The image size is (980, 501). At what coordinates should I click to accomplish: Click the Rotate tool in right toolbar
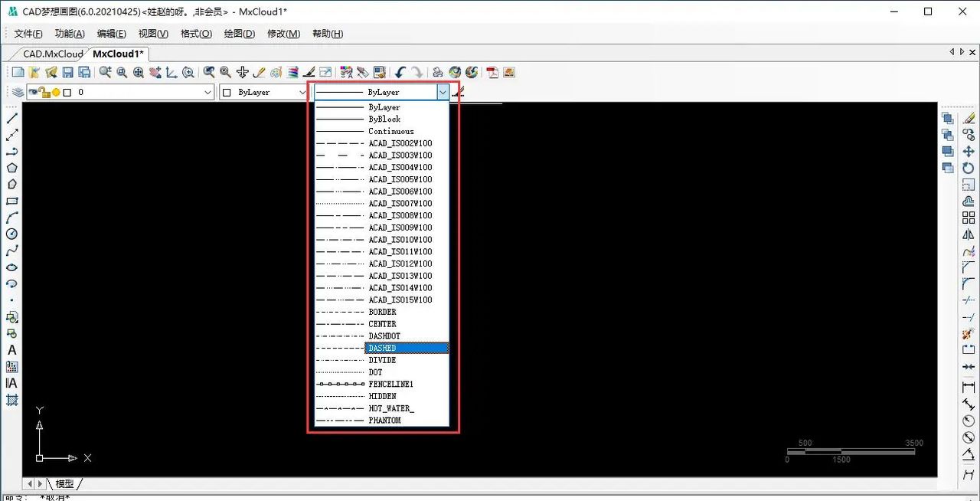coord(969,168)
